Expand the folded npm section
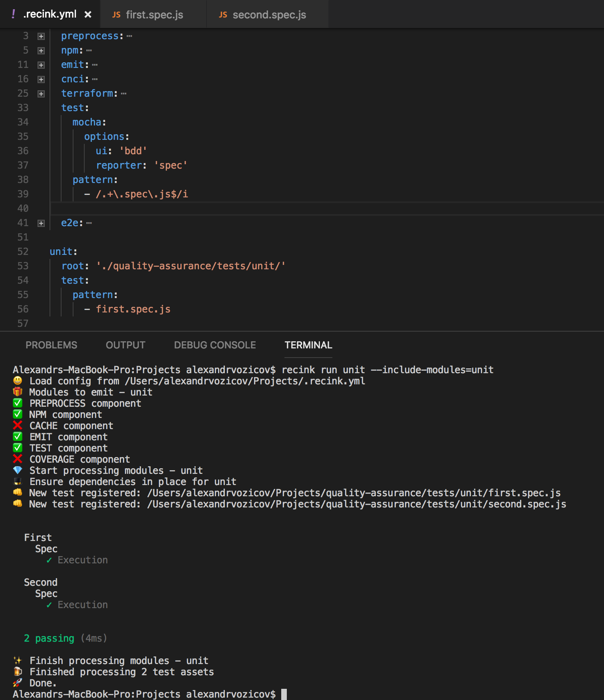The width and height of the screenshot is (604, 700). pos(41,51)
